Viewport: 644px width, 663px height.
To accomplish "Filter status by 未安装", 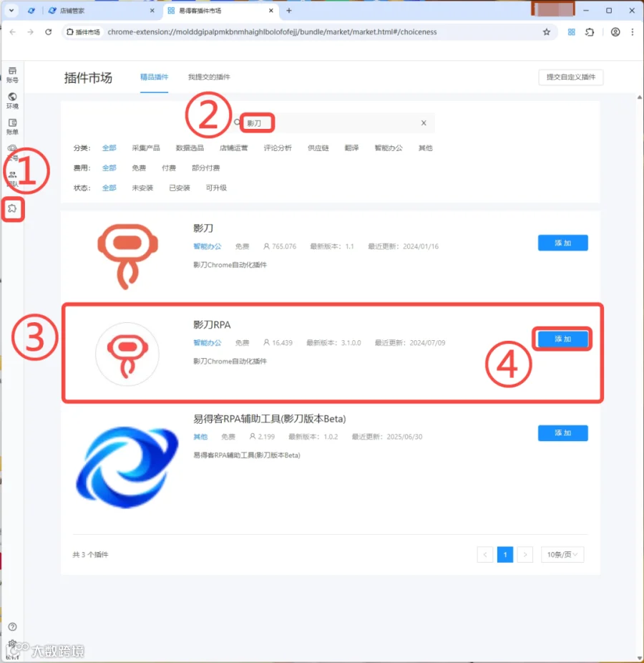I will (142, 188).
